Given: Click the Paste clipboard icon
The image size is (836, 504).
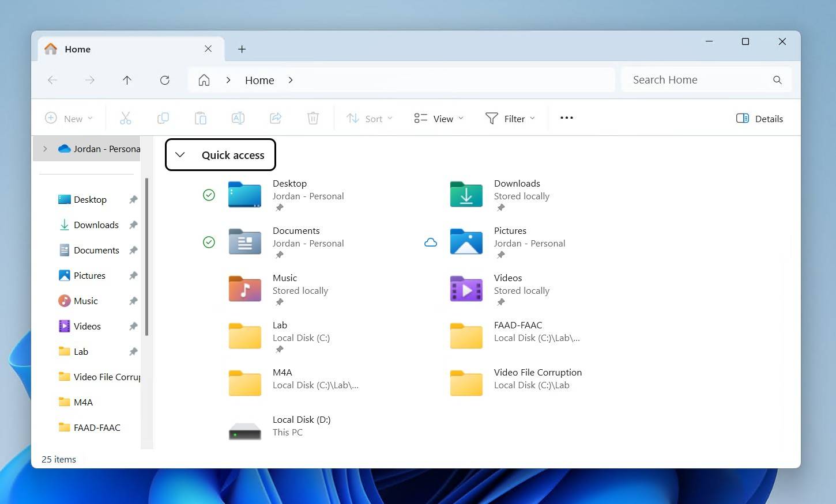Looking at the screenshot, I should click(x=200, y=119).
